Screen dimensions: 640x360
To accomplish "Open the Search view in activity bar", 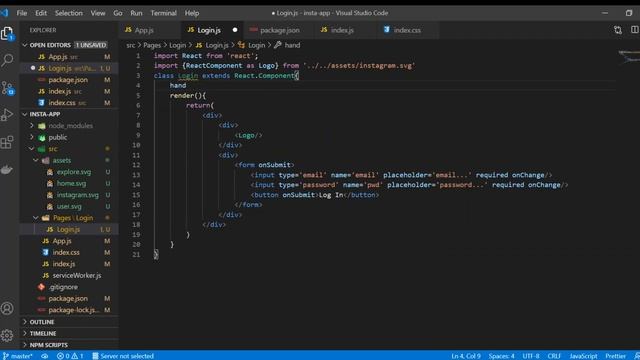I will click(x=7, y=60).
